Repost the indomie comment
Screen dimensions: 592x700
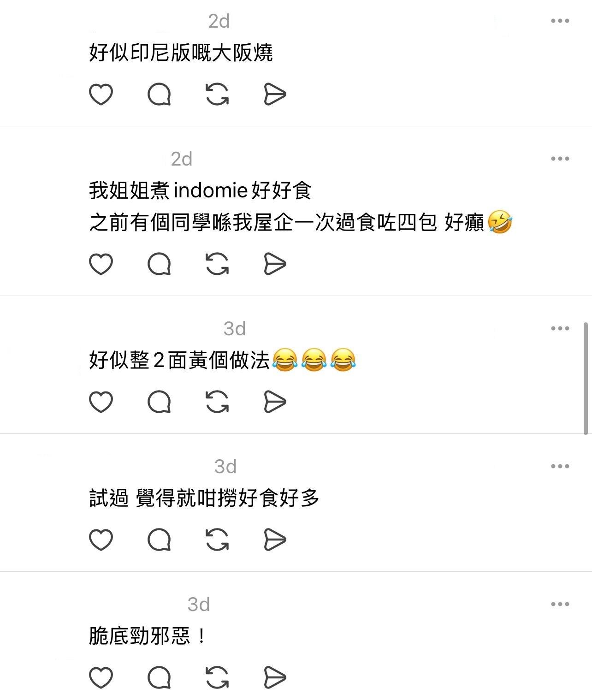point(217,264)
